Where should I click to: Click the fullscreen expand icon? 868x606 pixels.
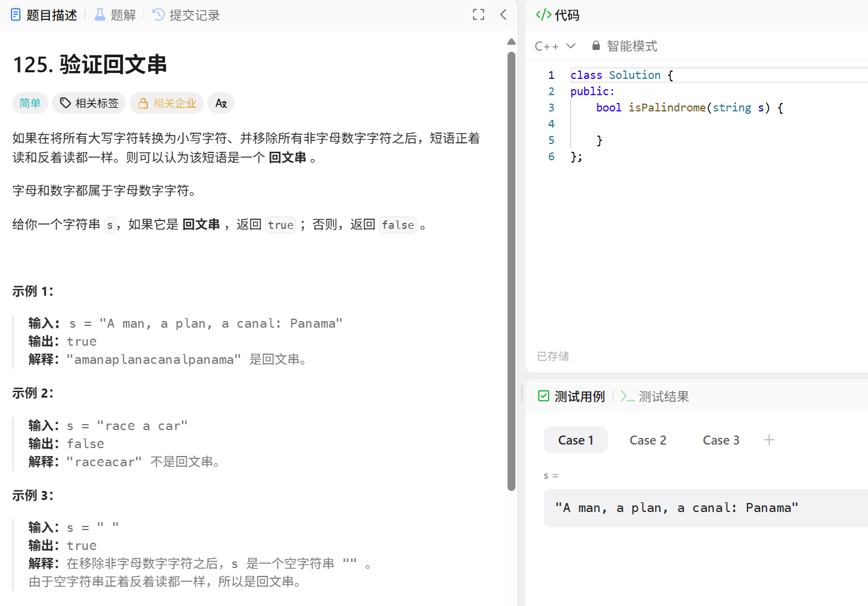pyautogui.click(x=479, y=15)
